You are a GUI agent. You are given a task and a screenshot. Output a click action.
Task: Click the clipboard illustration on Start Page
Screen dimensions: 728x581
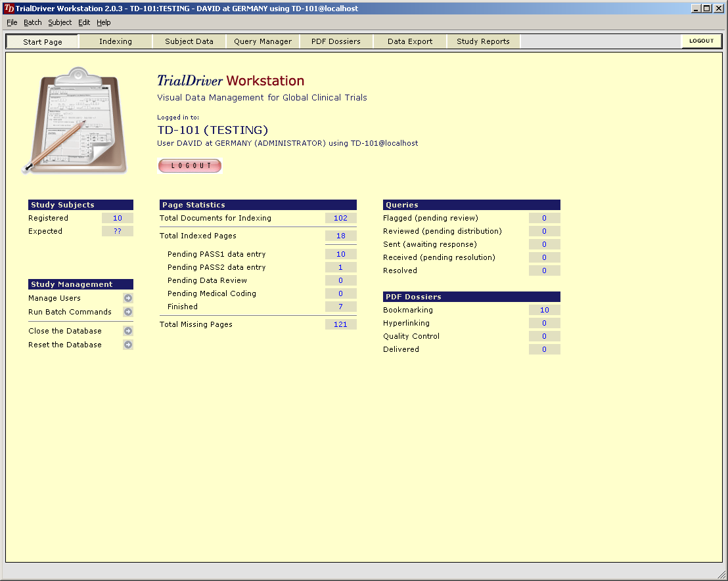[x=74, y=121]
